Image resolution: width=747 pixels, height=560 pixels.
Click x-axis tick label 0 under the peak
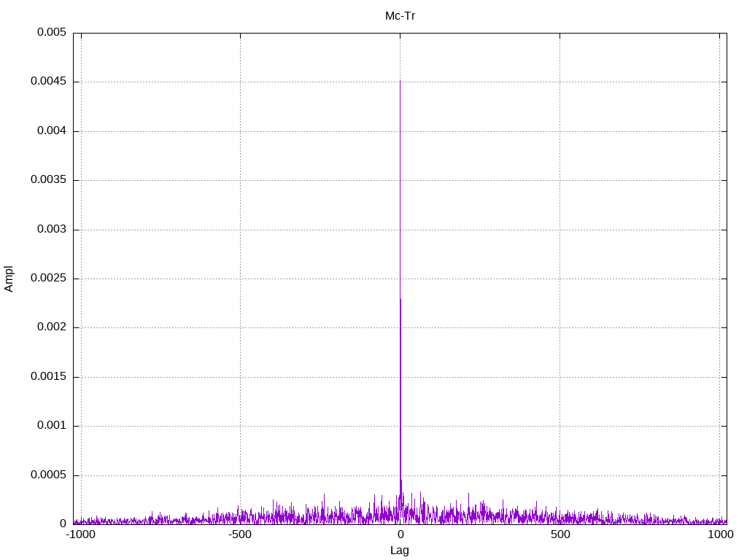coord(400,534)
